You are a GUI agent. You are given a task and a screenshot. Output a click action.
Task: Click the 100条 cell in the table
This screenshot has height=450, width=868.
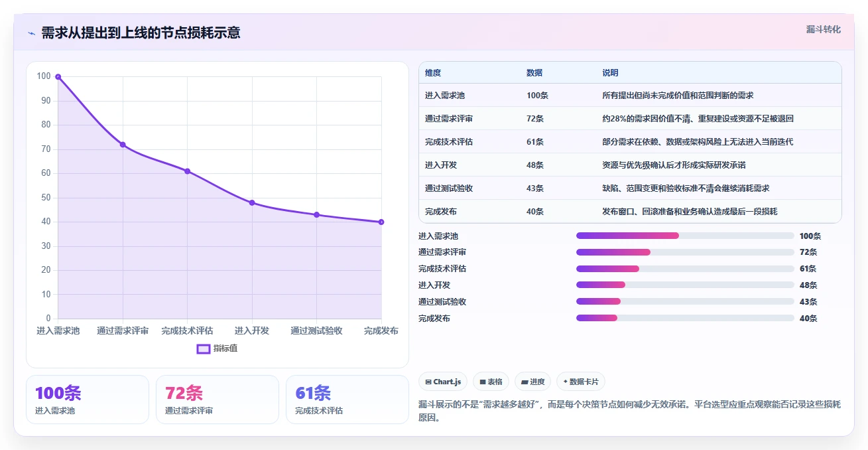(x=537, y=96)
